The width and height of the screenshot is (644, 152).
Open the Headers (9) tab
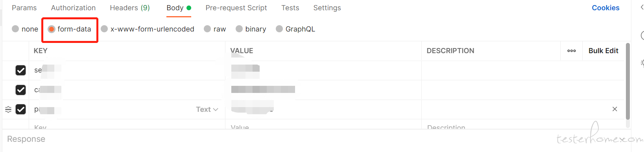coord(130,8)
